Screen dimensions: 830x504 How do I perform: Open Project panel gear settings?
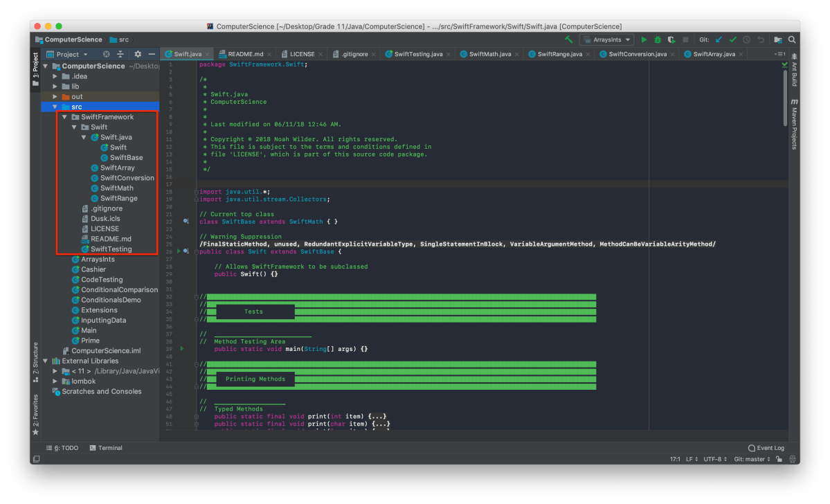pyautogui.click(x=138, y=54)
